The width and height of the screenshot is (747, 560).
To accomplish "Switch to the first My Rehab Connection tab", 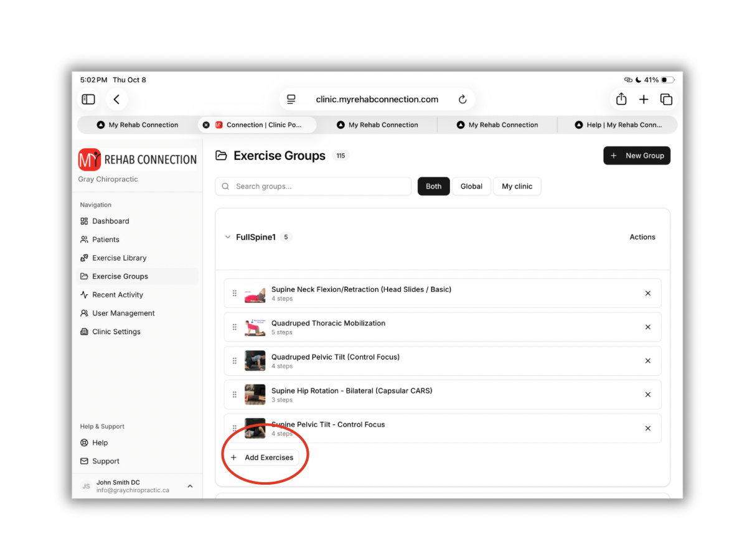I will (138, 125).
